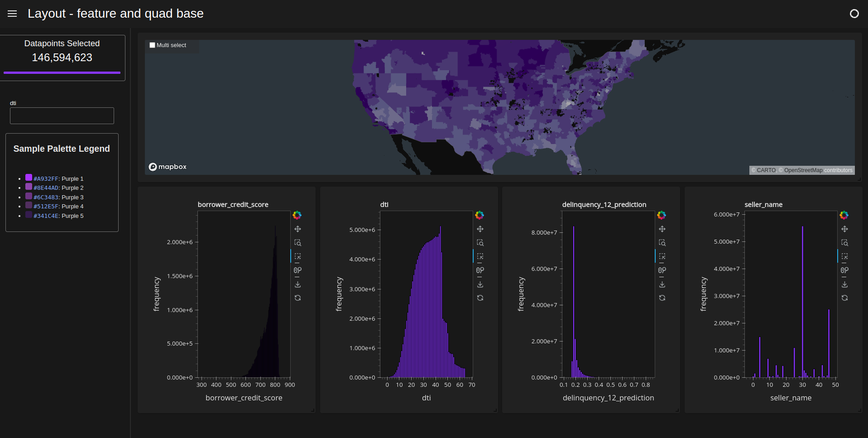The height and width of the screenshot is (438, 868).
Task: Open Bokeh logo on delinquency_12_prediction chart
Action: coord(662,215)
